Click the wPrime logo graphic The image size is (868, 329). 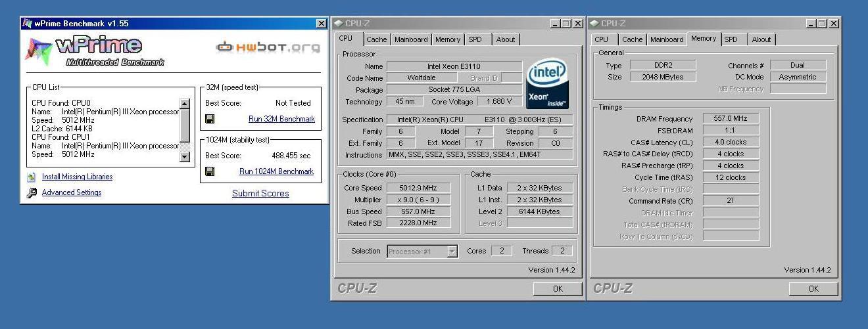[x=95, y=50]
